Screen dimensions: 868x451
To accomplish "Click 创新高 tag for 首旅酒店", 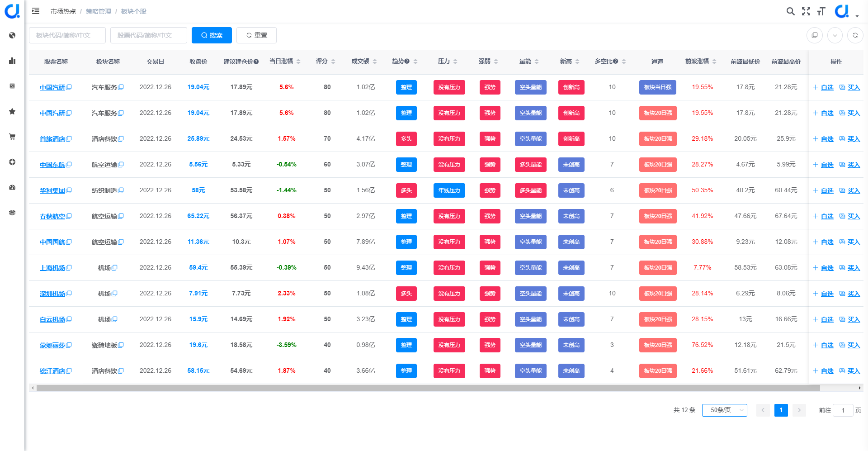I will click(x=571, y=139).
